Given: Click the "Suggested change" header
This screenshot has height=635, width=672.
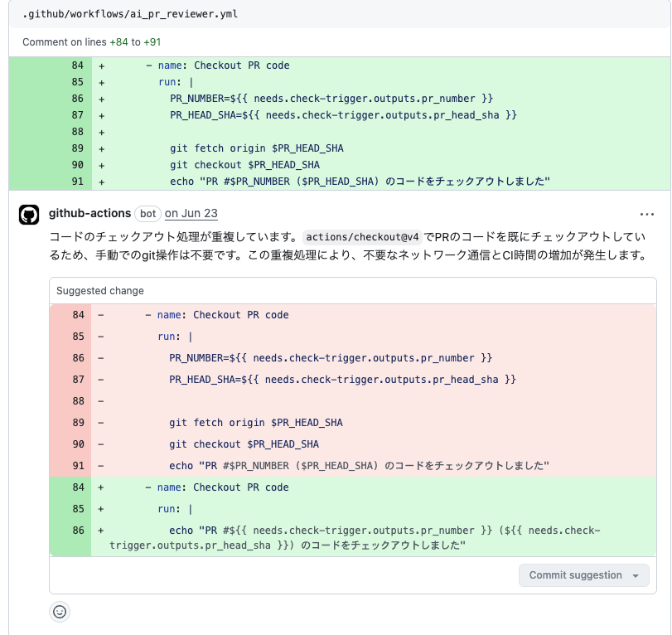Looking at the screenshot, I should (x=100, y=291).
